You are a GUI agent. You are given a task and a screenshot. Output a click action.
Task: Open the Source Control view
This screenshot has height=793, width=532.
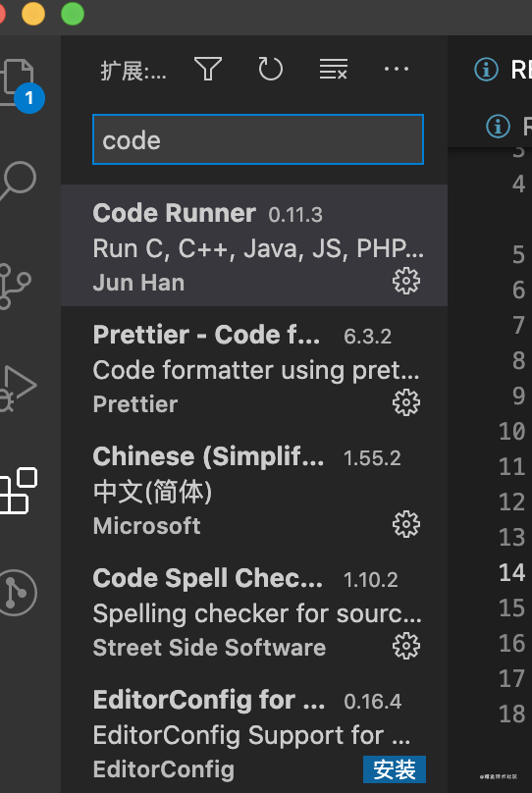pyautogui.click(x=15, y=286)
